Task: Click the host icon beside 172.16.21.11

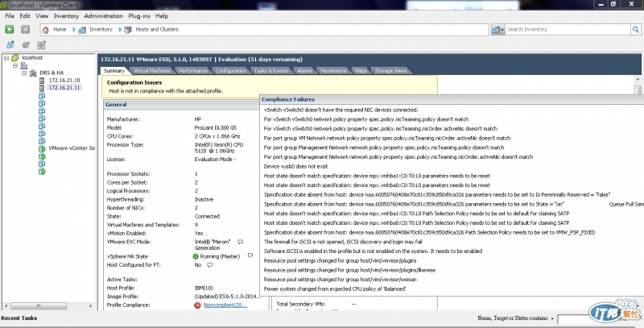Action: click(42, 88)
